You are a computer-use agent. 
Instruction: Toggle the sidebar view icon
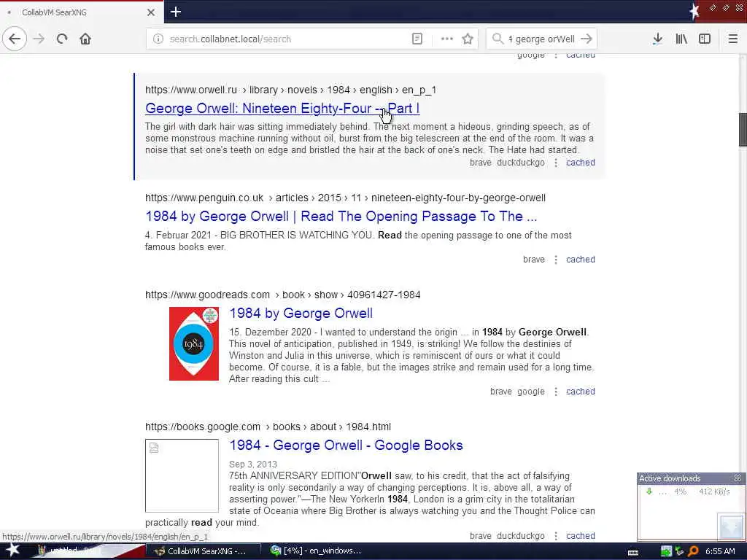tap(705, 39)
